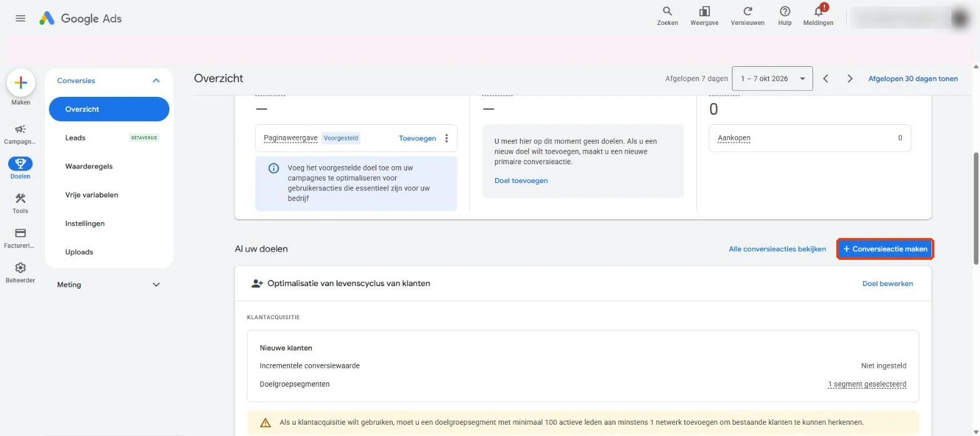The image size is (980, 436).
Task: Click the Maken plus button
Action: (21, 82)
